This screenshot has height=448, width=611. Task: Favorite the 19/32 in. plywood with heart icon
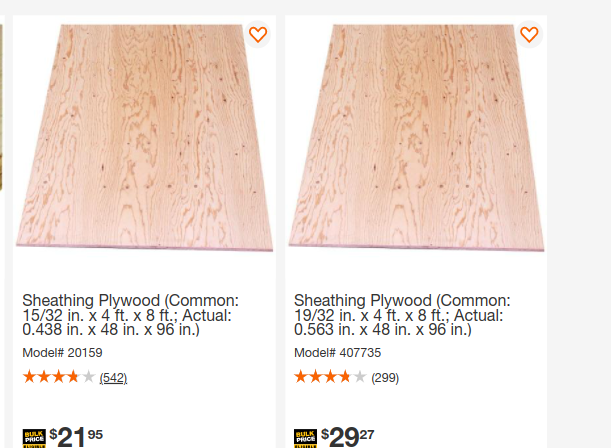click(x=529, y=35)
